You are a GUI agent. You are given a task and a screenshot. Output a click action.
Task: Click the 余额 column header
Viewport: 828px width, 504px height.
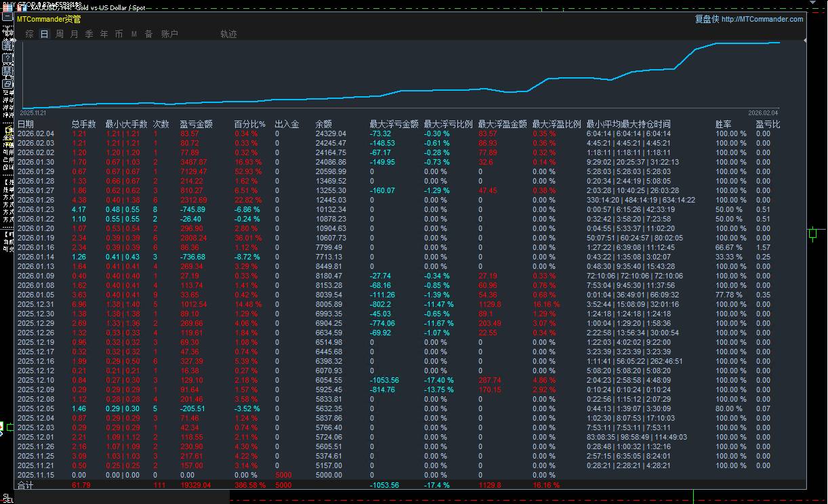click(323, 125)
